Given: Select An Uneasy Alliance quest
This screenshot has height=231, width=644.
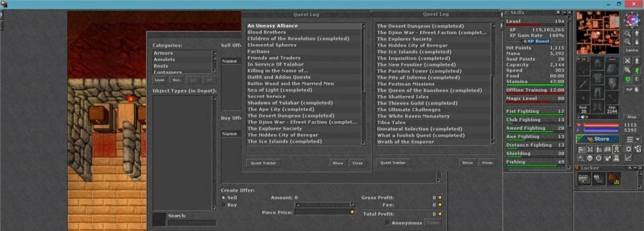Looking at the screenshot, I should click(x=304, y=26).
